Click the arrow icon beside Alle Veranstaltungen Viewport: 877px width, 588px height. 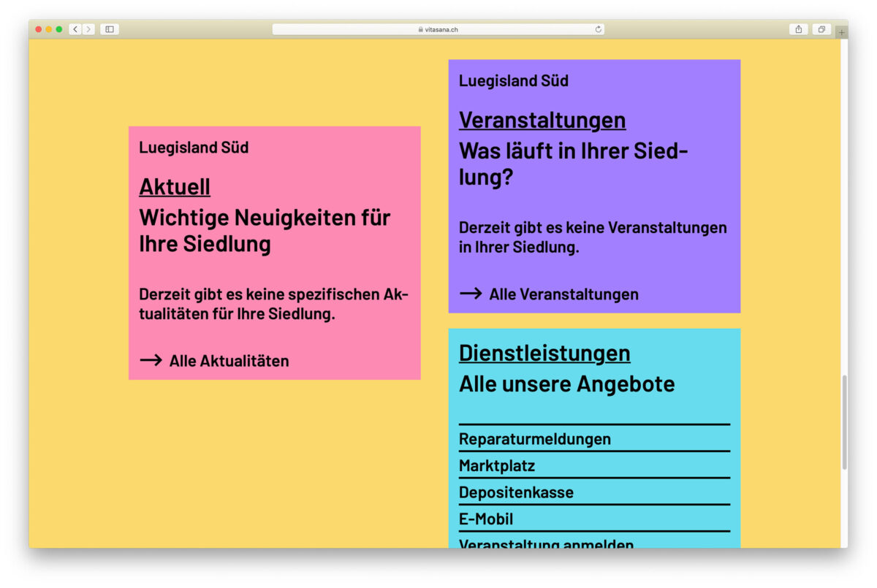[471, 294]
